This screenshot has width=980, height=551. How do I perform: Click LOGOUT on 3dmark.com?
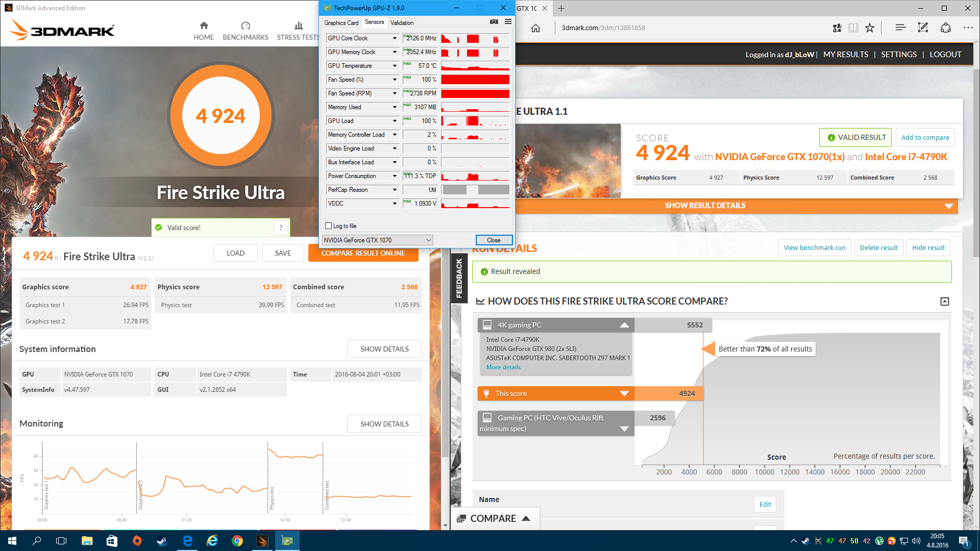pyautogui.click(x=945, y=55)
